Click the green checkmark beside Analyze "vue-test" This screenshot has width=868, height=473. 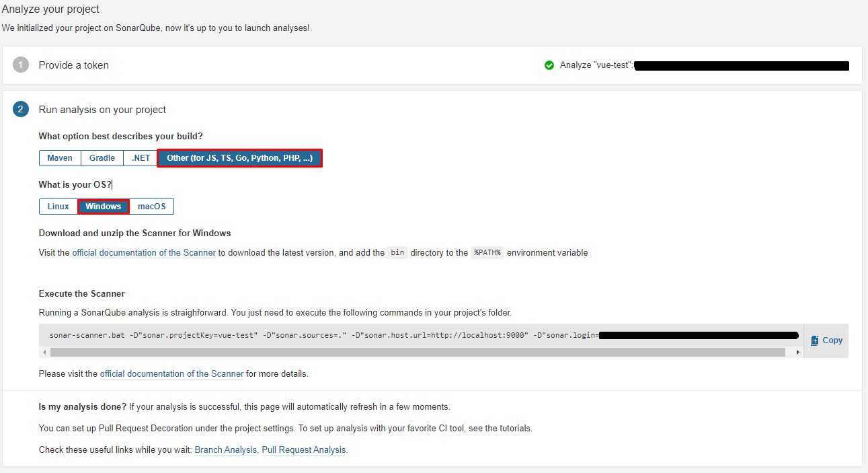pyautogui.click(x=549, y=65)
